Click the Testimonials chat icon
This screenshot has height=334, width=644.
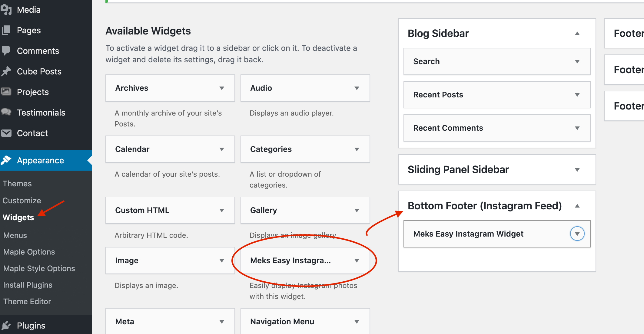[x=6, y=112]
